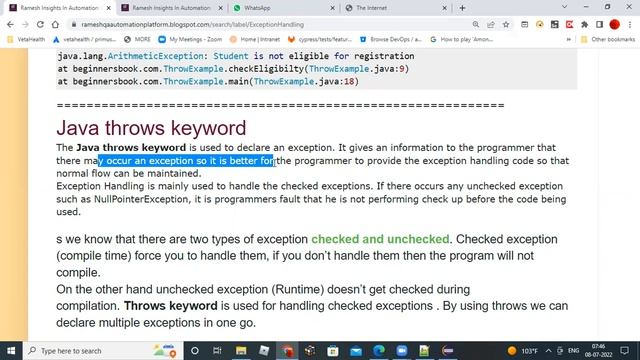Click the yellow round extension icon
Screen dimensions: 640x360
(x=540, y=24)
